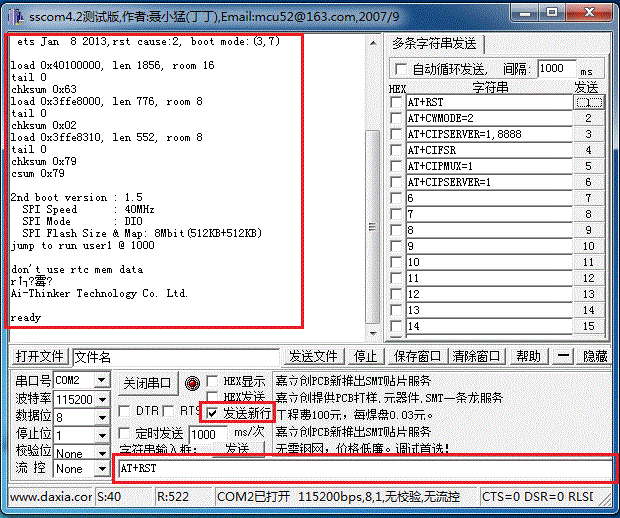Click send button 10 for string 9
Screen dimensions: 620x518
coord(589,246)
